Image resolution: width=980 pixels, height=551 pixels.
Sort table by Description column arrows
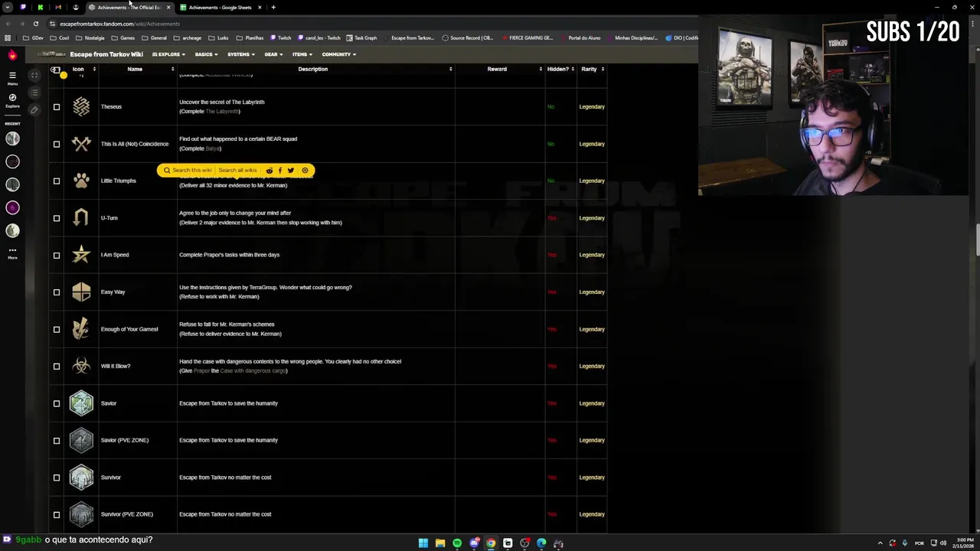pos(450,69)
